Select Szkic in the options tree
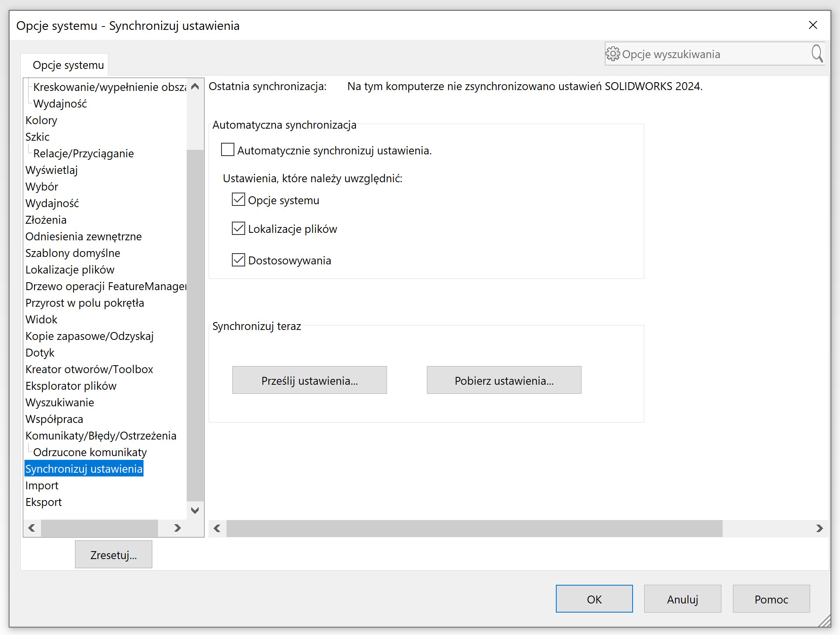The height and width of the screenshot is (635, 840). (x=37, y=137)
